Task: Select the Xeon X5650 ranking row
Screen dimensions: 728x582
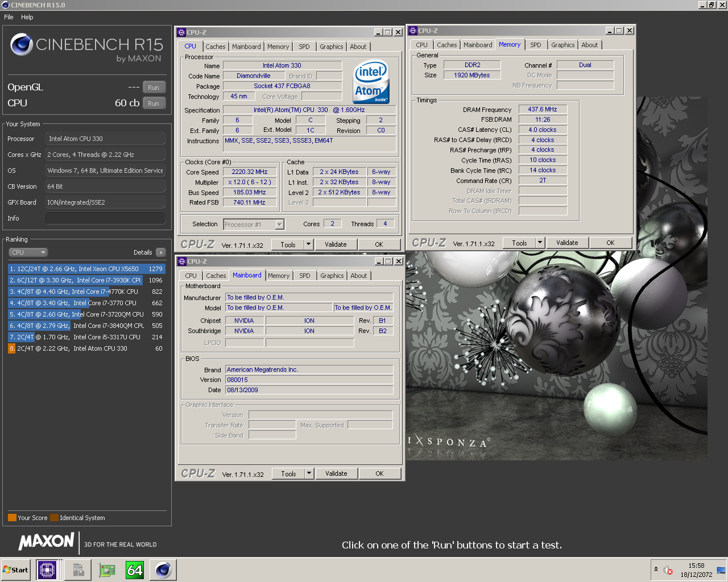Action: pyautogui.click(x=86, y=269)
